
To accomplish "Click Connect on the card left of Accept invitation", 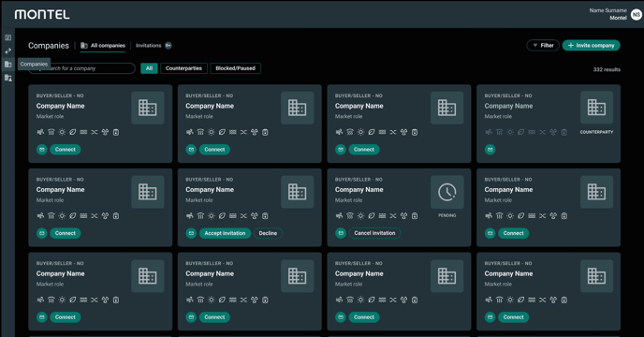I will point(66,233).
